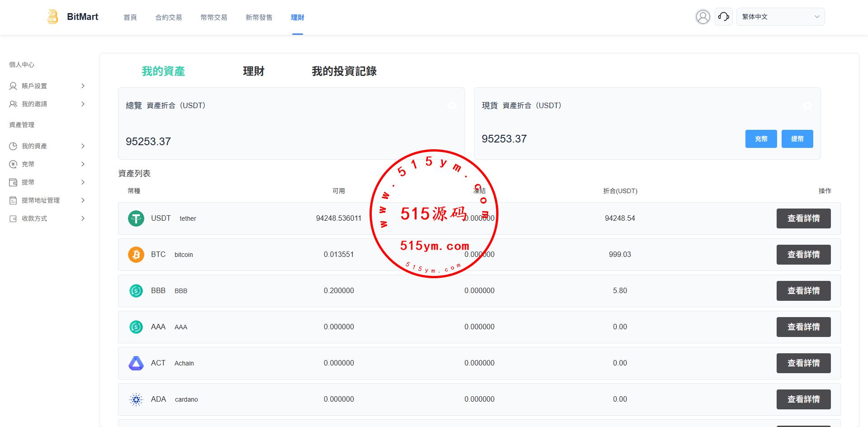View details for the AAA row
Image resolution: width=868 pixels, height=427 pixels.
[803, 327]
